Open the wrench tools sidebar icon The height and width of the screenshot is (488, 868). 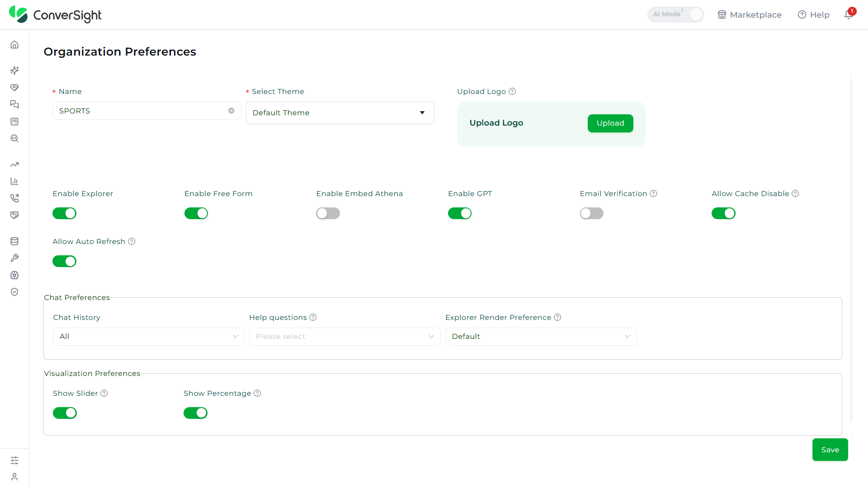pyautogui.click(x=14, y=258)
